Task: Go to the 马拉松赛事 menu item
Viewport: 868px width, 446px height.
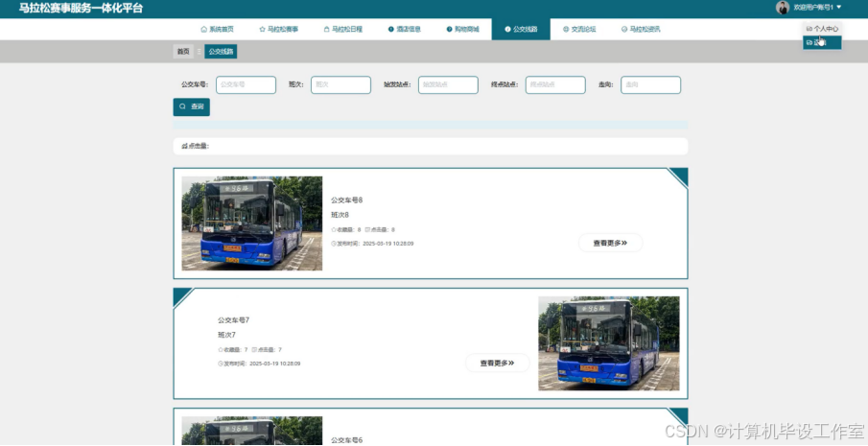Action: click(278, 30)
